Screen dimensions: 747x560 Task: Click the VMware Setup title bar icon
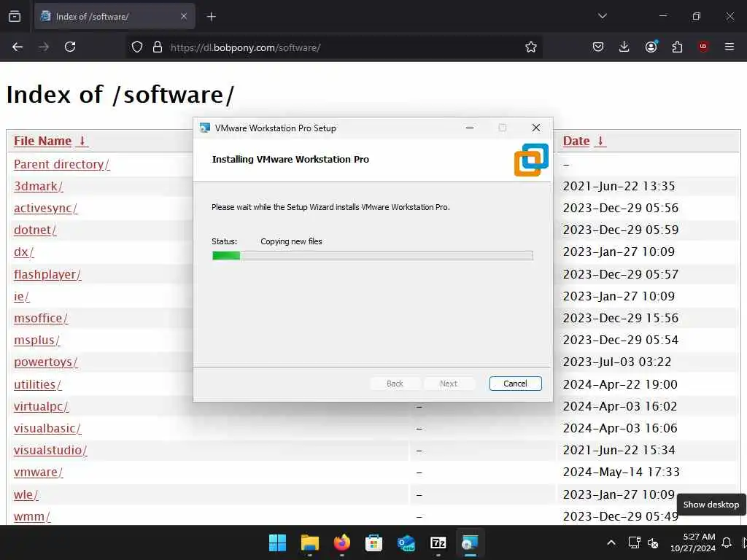(205, 128)
